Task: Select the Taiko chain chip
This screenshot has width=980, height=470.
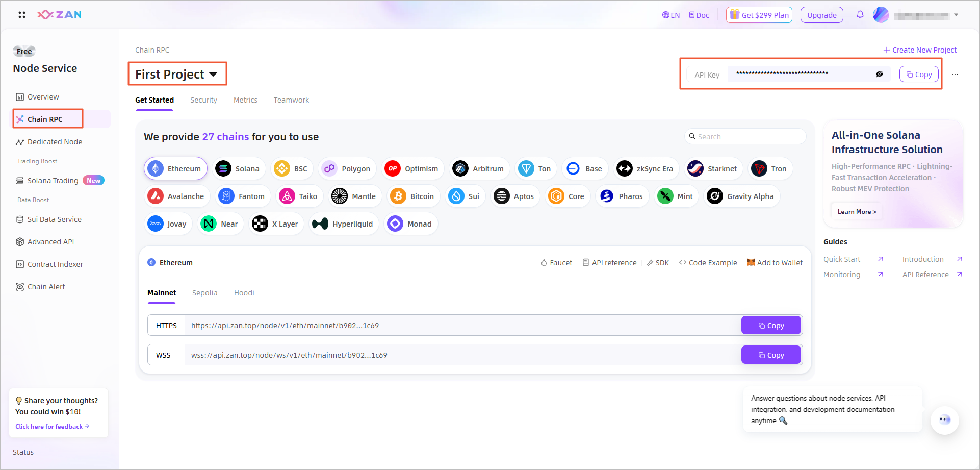Action: (299, 196)
